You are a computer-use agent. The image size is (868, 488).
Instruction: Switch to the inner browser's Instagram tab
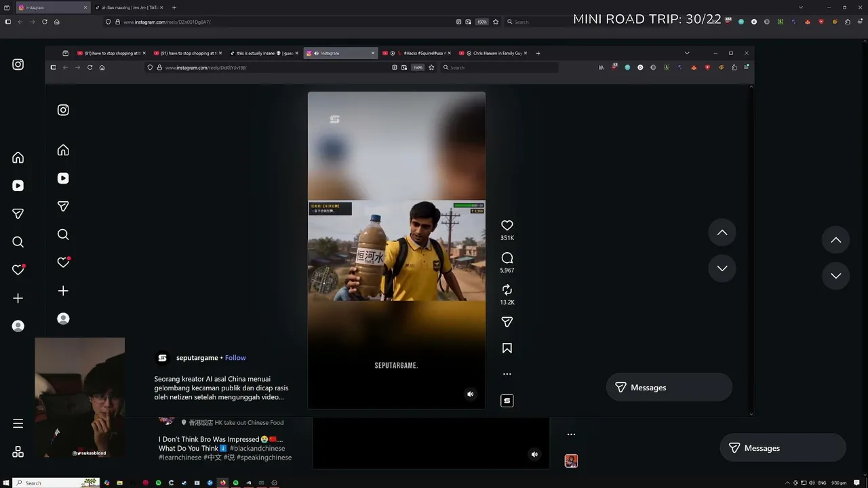tap(340, 53)
